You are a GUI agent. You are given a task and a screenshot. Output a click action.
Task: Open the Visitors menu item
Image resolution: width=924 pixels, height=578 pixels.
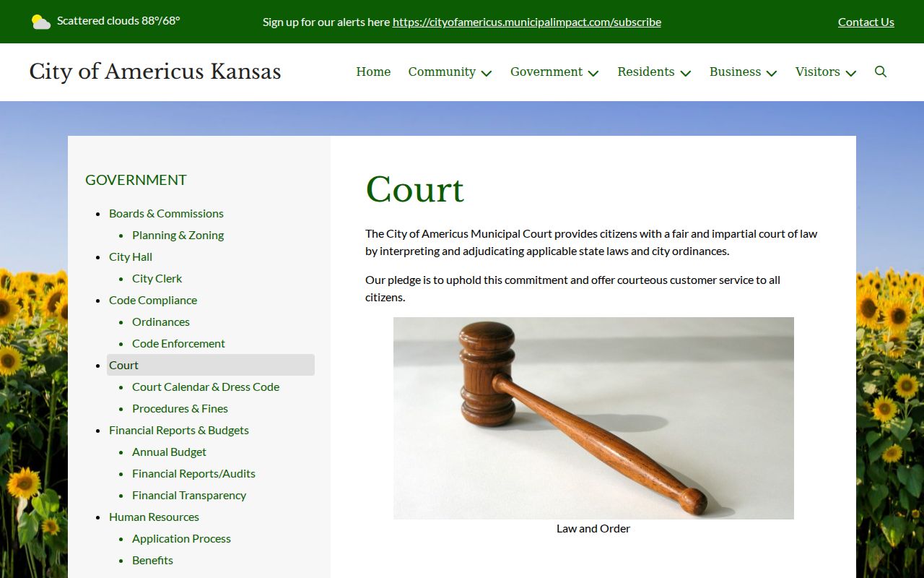pyautogui.click(x=817, y=72)
